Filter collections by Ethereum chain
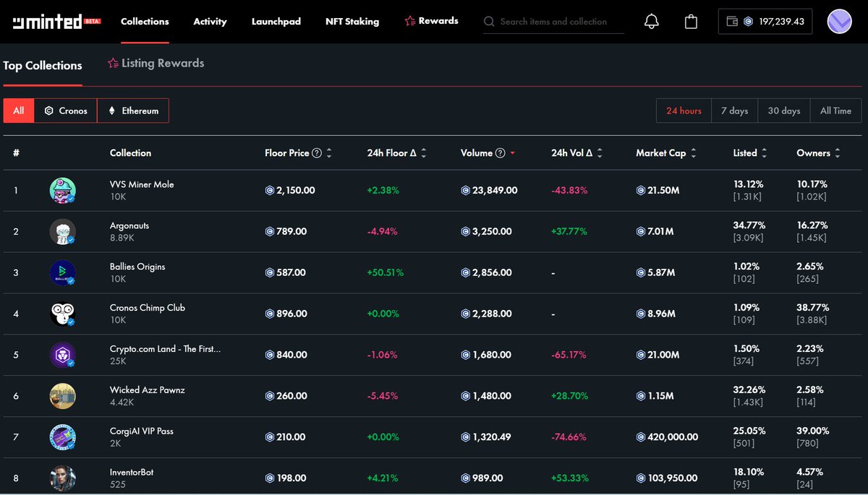The width and height of the screenshot is (868, 495). [133, 111]
